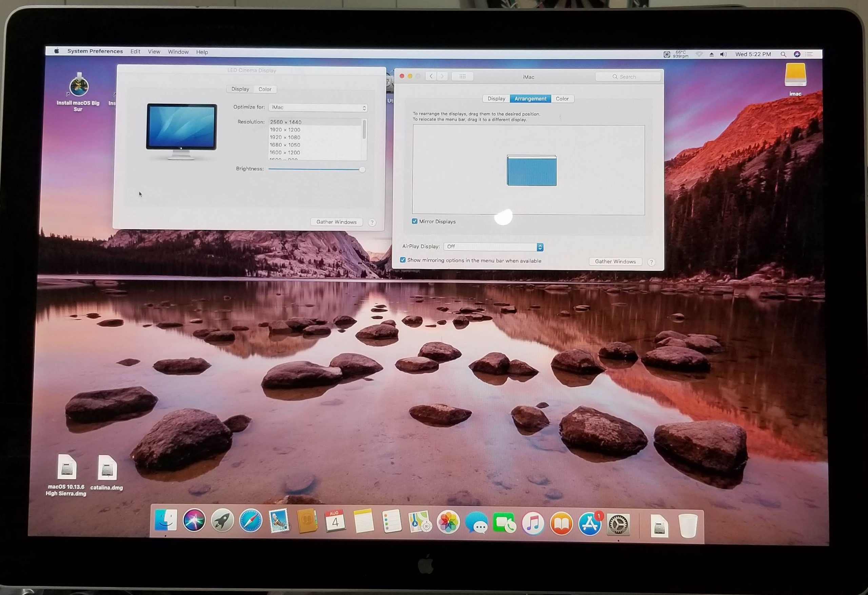Click help button in LED Cinema Display window
The height and width of the screenshot is (595, 868).
click(x=372, y=223)
